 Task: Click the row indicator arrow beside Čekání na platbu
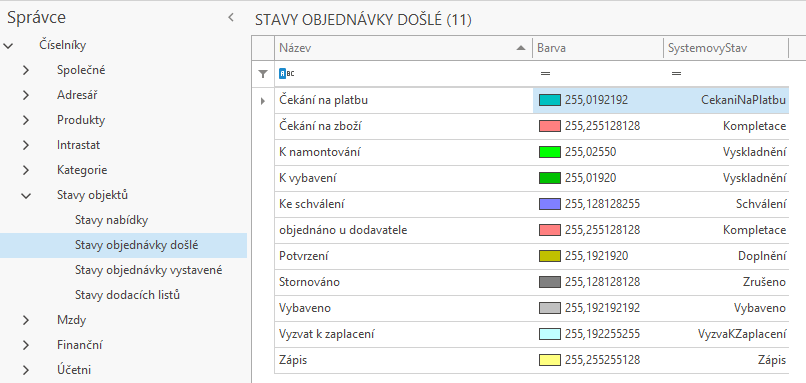tap(263, 101)
